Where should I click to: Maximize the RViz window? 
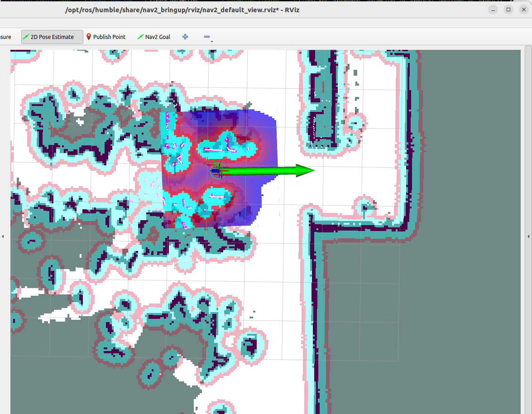coord(508,10)
